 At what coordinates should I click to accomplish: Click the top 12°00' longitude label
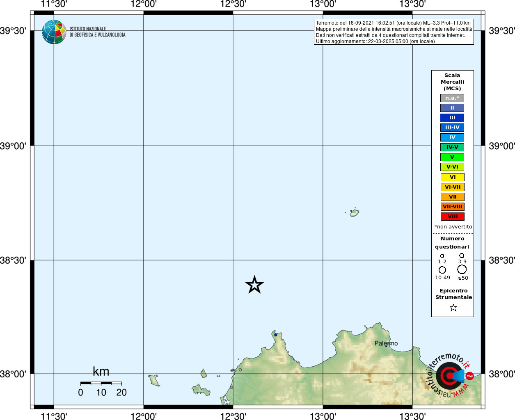[x=144, y=4]
